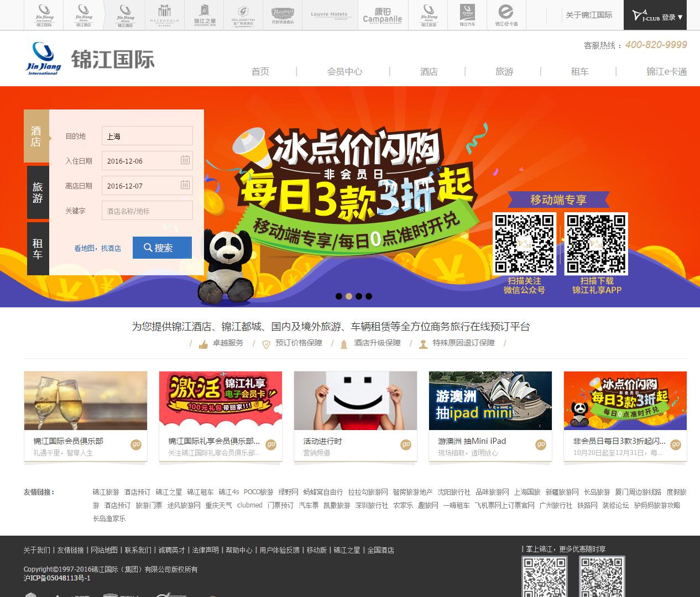Screen dimensions: 700x597
Task: Open 旅游 in main navigation
Action: pos(504,71)
